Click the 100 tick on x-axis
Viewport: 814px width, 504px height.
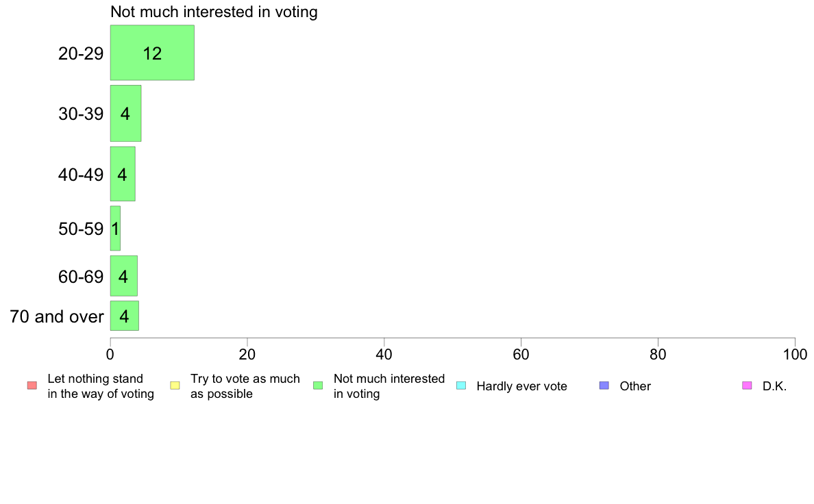click(x=795, y=355)
